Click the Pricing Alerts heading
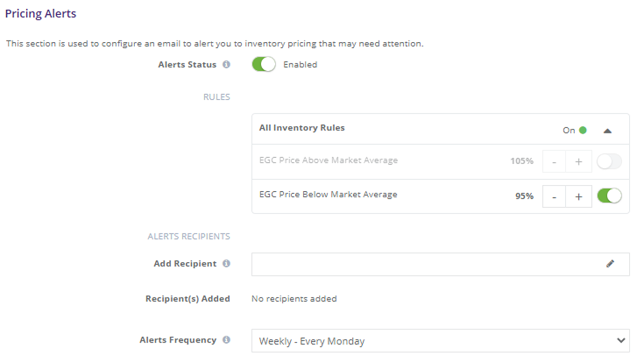Viewport: 644px width, 363px height. [x=41, y=14]
